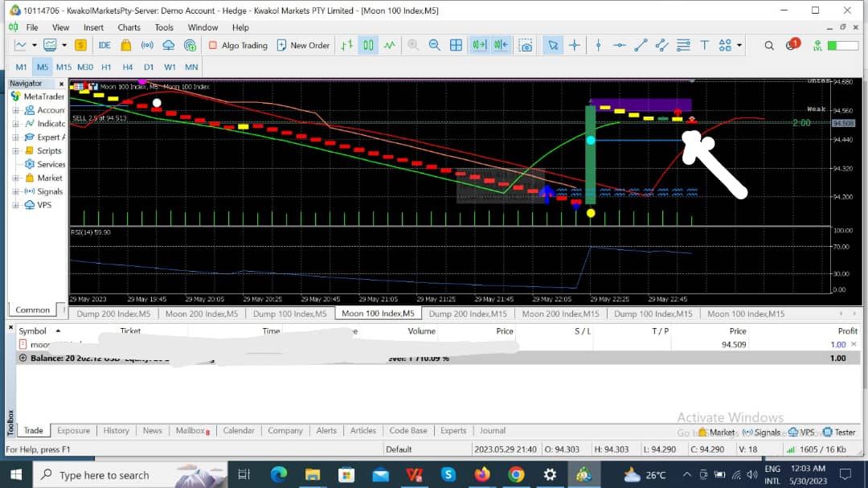Open the Insert menu
868x488 pixels.
(x=93, y=27)
